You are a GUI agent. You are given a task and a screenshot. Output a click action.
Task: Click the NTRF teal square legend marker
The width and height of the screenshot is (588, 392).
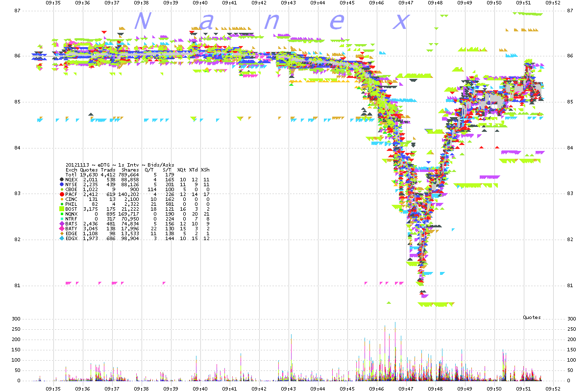[x=61, y=220]
